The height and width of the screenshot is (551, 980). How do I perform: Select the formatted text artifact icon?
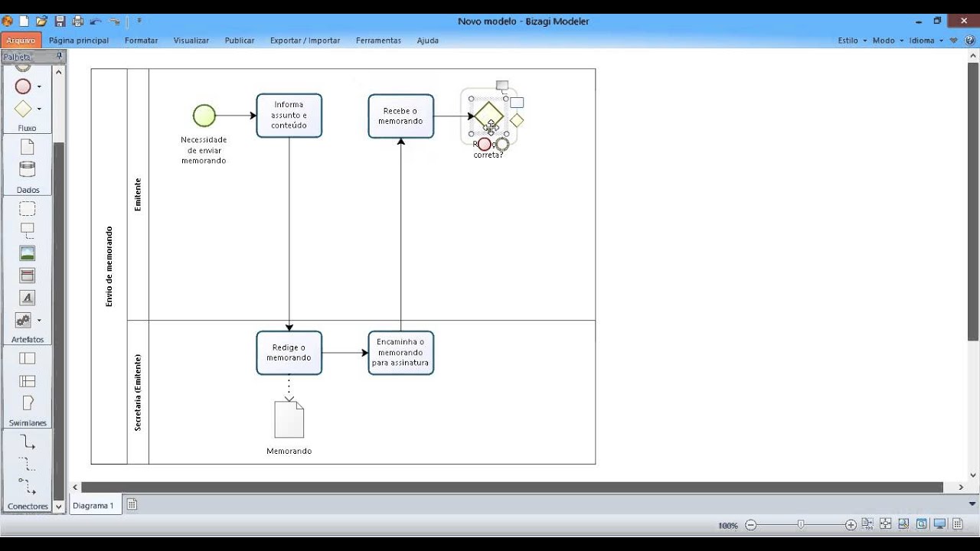(27, 298)
